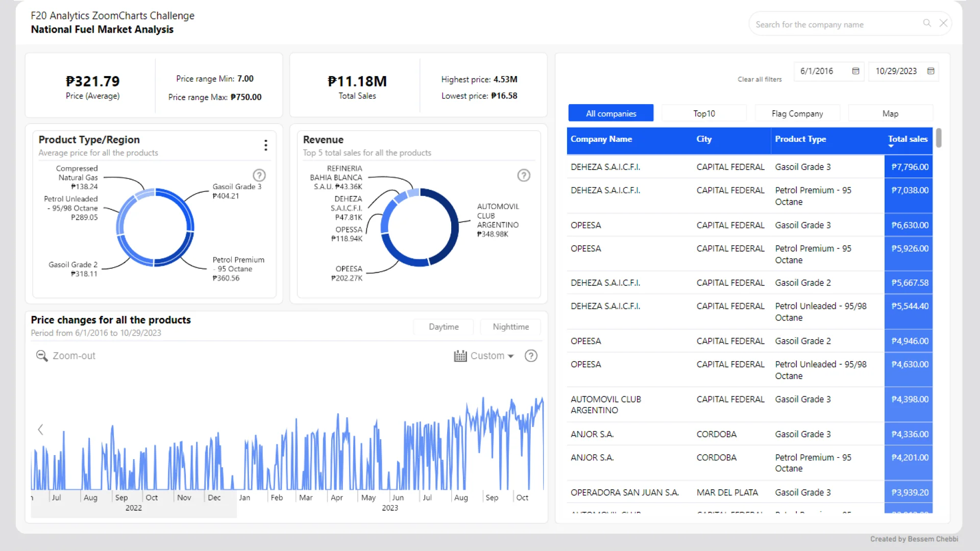Select the ₱7,796.00 total sales cell
The image size is (980, 551).
909,167
